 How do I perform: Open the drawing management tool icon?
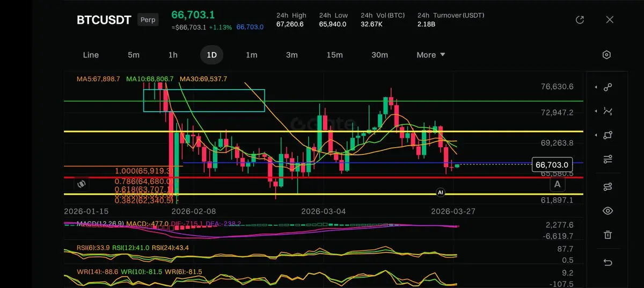tap(608, 186)
